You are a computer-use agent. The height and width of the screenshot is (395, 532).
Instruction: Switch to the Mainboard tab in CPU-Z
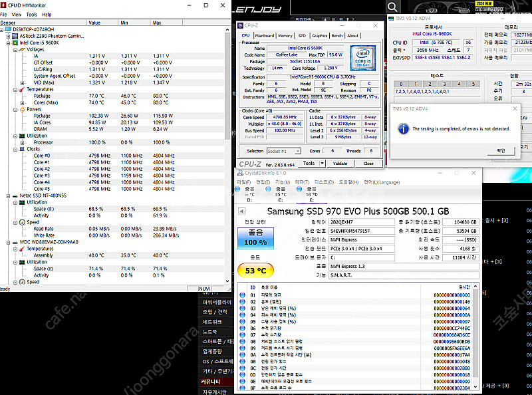(x=264, y=36)
